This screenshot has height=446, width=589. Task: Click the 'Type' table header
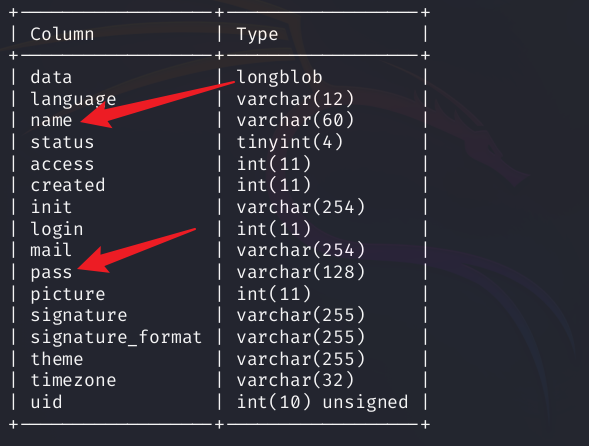(257, 35)
